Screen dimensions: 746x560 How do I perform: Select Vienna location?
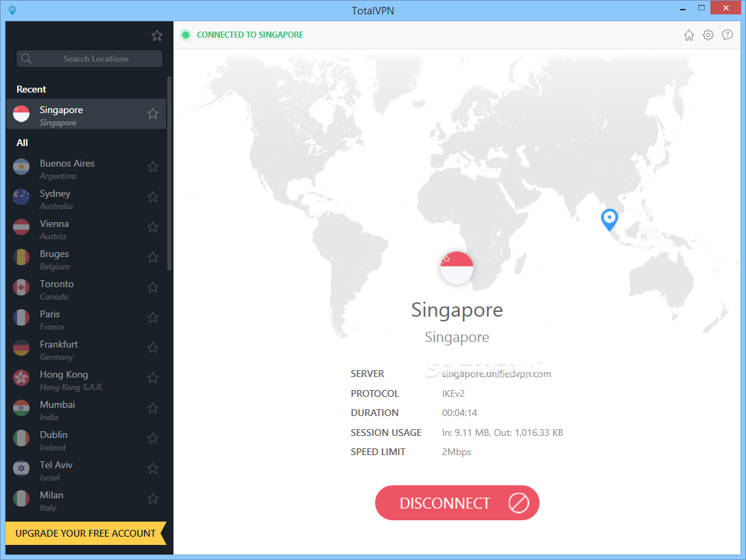click(x=86, y=230)
